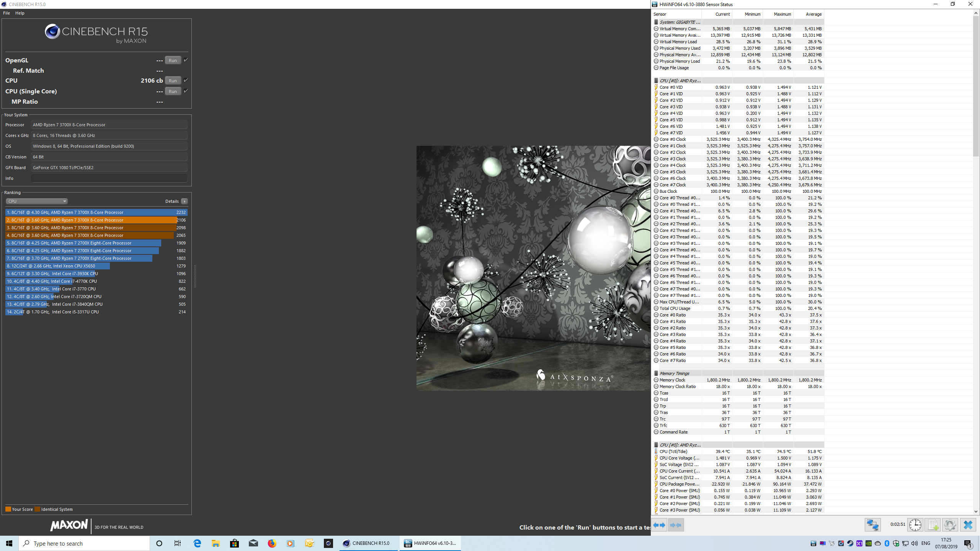Screen dimensions: 980x551
Task: Open the Help menu in Cinebench
Action: 20,13
